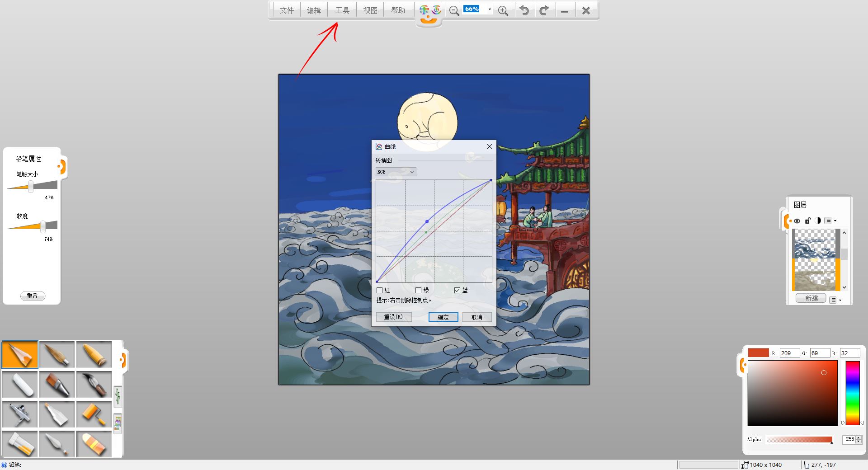This screenshot has height=470, width=868.
Task: Expand the zoom percentage dropdown
Action: [490, 9]
